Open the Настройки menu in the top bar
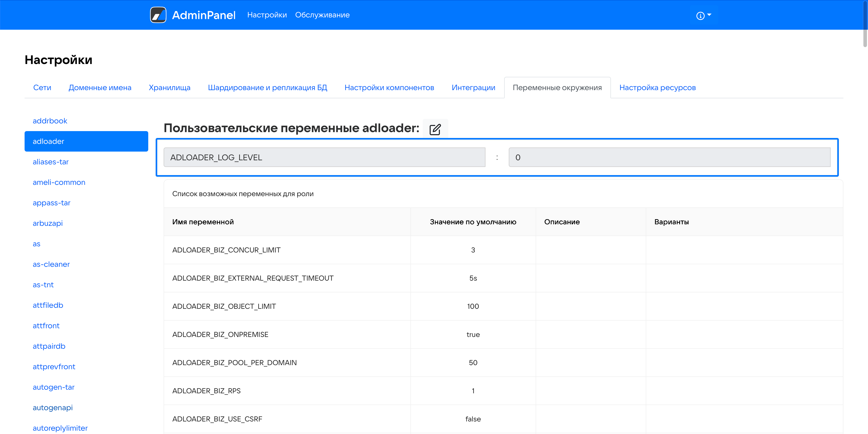The image size is (868, 434). 267,15
